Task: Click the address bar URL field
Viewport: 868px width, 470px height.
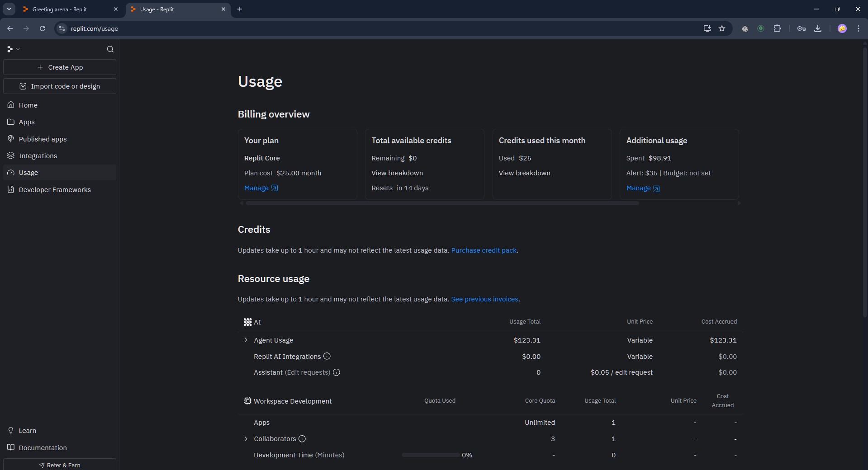Action: pyautogui.click(x=317, y=28)
